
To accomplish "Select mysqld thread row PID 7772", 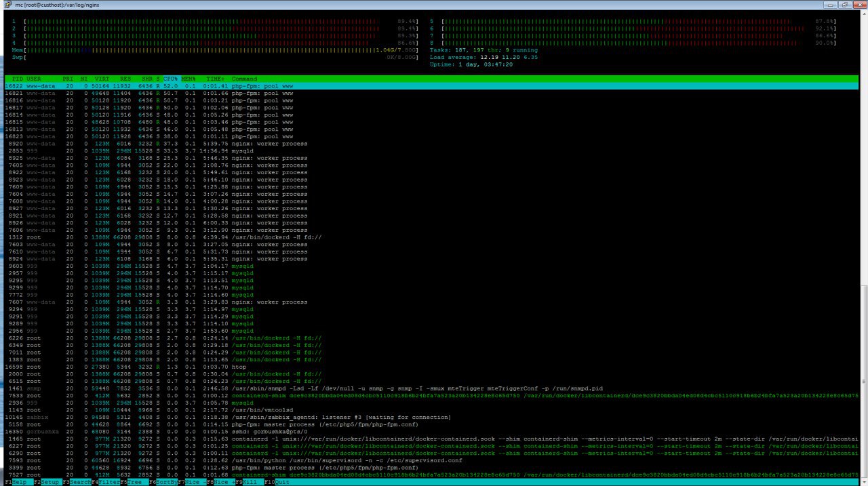I will click(431, 295).
